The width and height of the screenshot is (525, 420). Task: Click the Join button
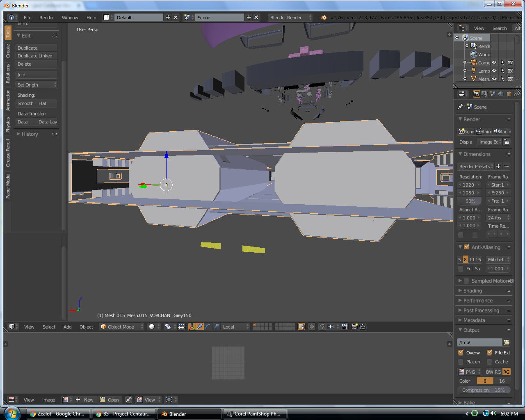[37, 74]
